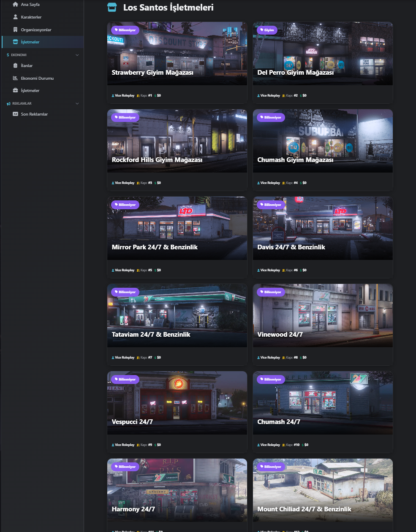The height and width of the screenshot is (532, 416).
Task: Open the Strawberry Giyim Mağazası title
Action: pyautogui.click(x=152, y=73)
